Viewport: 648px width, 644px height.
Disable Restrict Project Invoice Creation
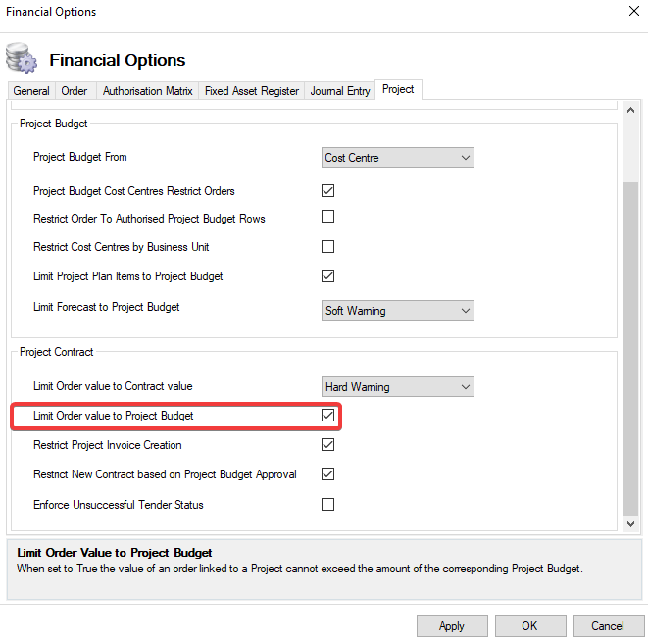328,445
